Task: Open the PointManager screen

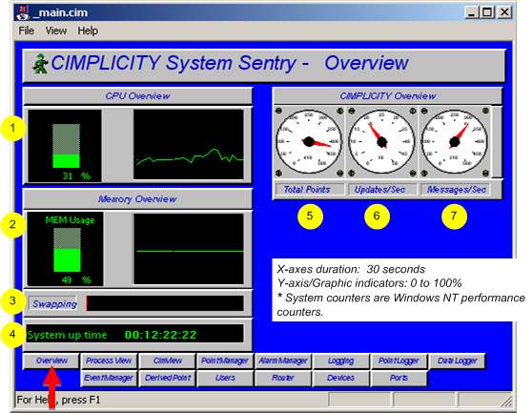Action: tap(225, 361)
